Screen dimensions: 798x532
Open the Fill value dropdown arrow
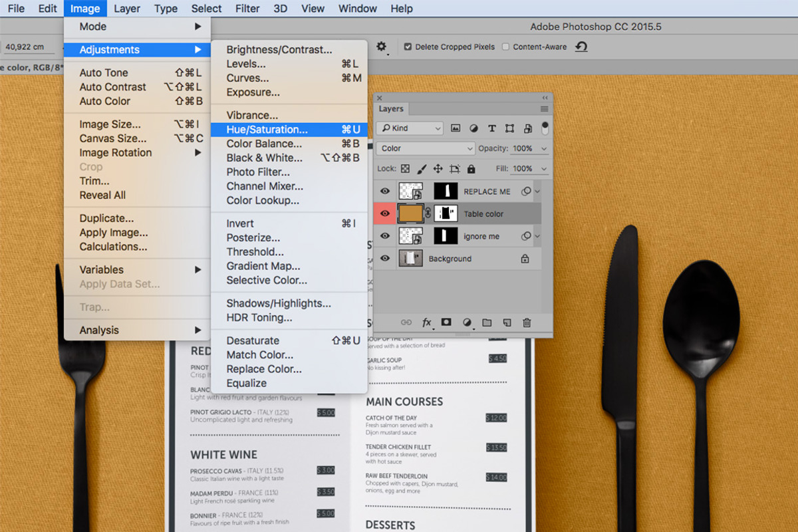coord(544,169)
